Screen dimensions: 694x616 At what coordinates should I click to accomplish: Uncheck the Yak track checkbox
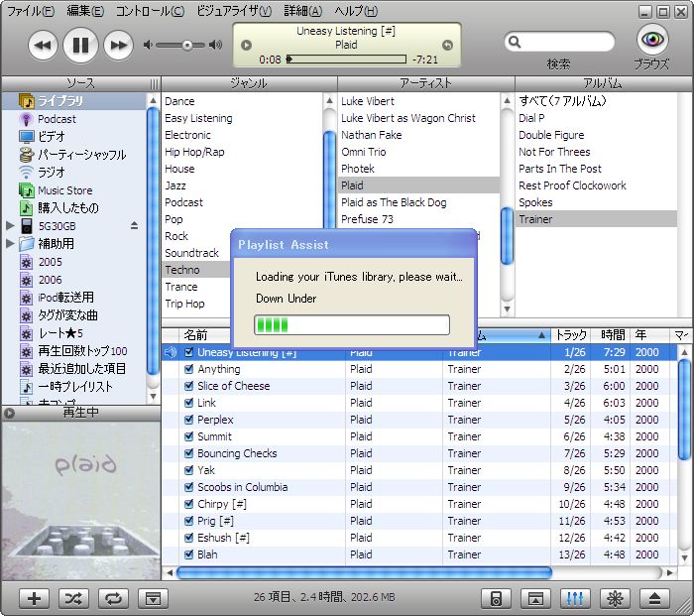188,470
